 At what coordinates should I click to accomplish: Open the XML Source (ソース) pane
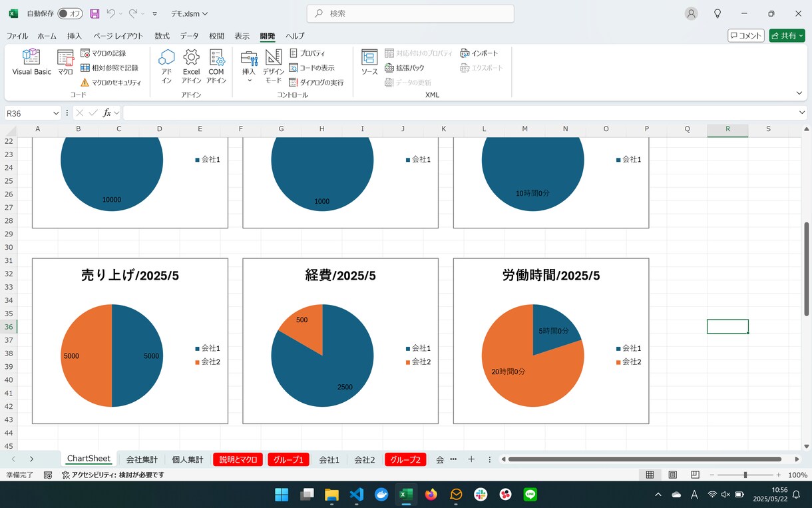tap(369, 63)
